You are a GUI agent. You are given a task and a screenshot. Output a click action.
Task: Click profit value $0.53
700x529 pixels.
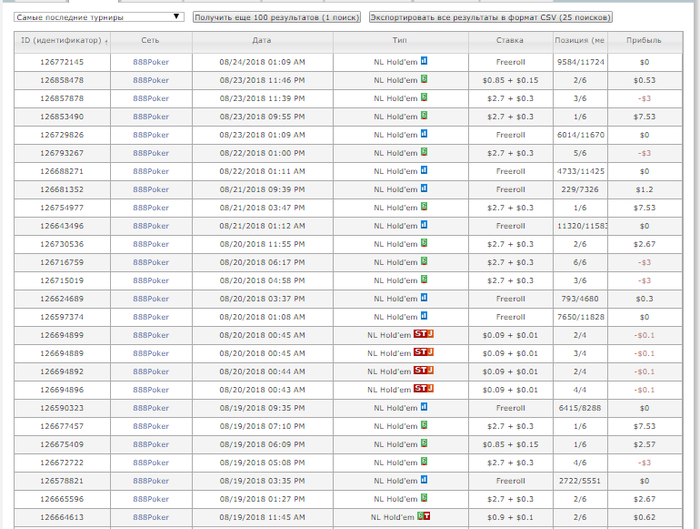(x=644, y=80)
